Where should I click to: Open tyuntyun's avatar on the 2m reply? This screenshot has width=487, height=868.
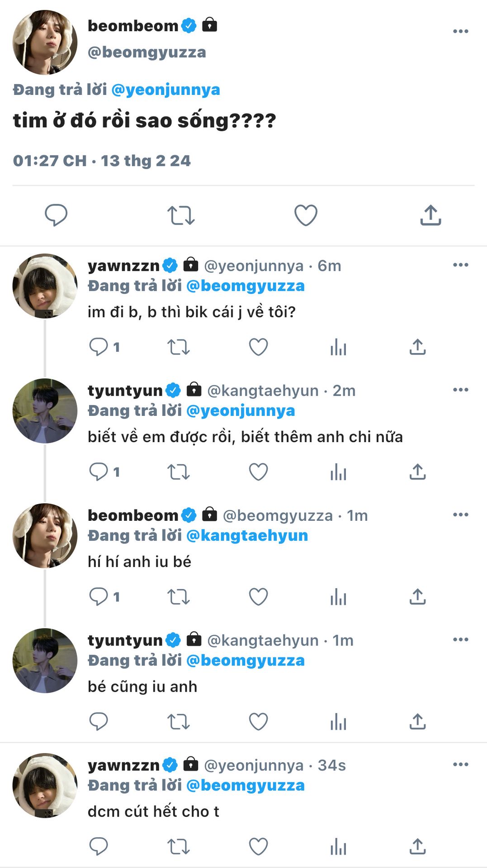pyautogui.click(x=45, y=410)
